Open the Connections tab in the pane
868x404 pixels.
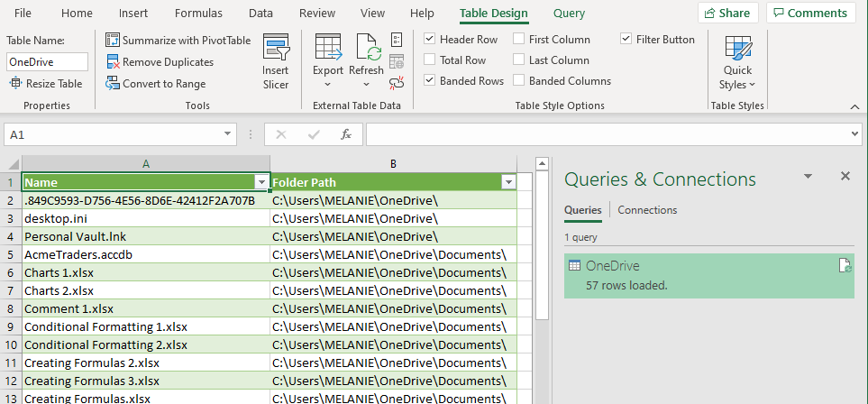tap(647, 210)
